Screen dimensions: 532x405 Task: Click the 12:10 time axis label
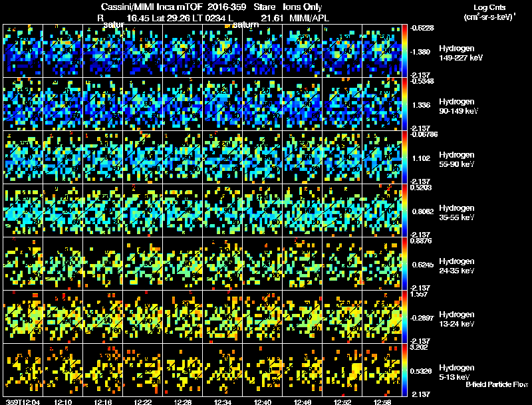click(63, 402)
